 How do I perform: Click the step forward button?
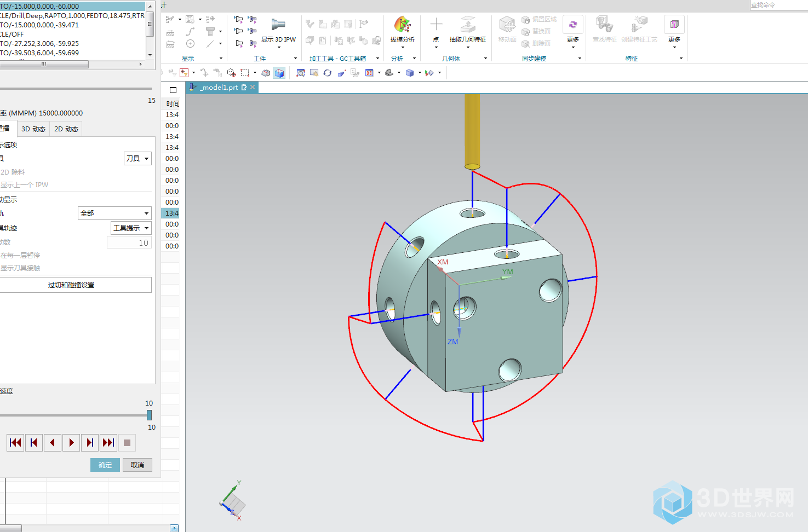pos(90,443)
